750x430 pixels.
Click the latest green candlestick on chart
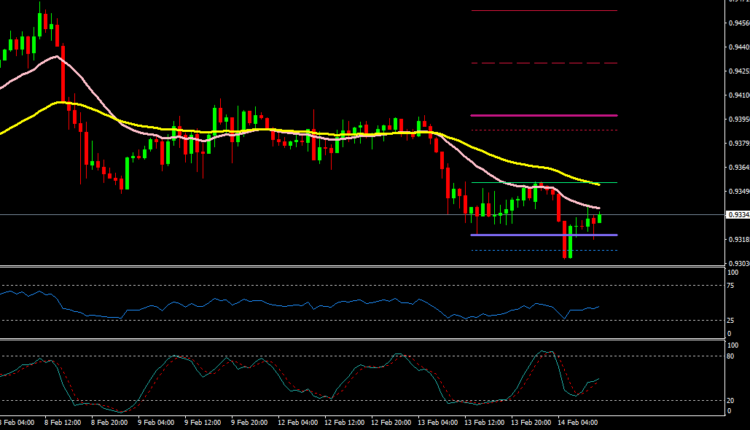point(598,218)
